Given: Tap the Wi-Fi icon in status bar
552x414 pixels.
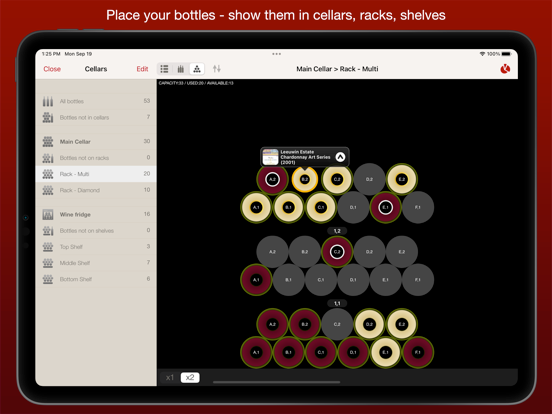Looking at the screenshot, I should 482,54.
